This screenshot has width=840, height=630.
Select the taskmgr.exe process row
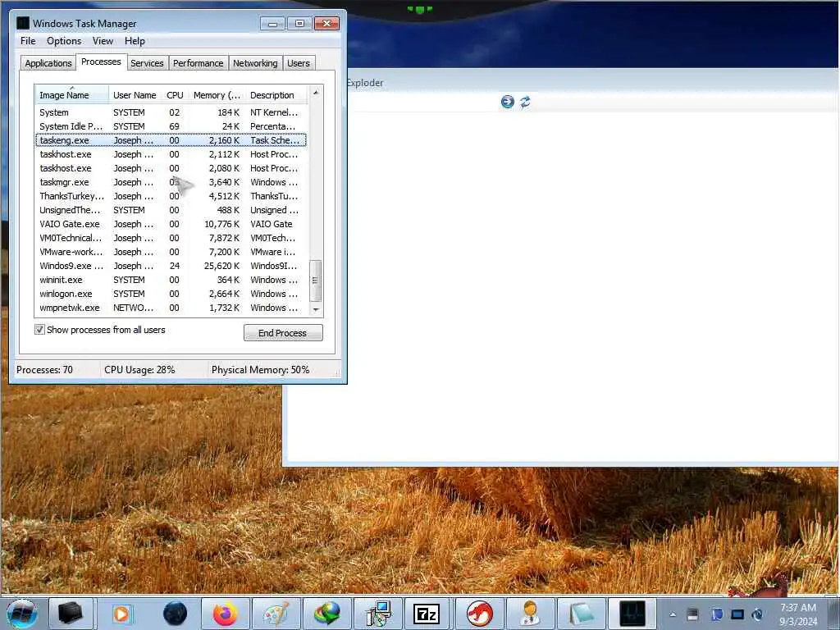[171, 182]
